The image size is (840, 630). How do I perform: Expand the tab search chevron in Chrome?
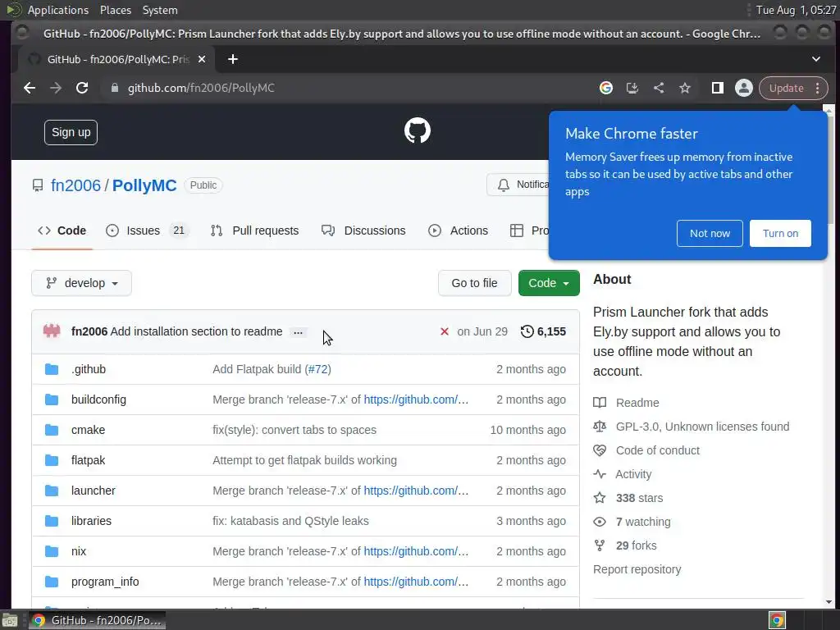pos(816,59)
